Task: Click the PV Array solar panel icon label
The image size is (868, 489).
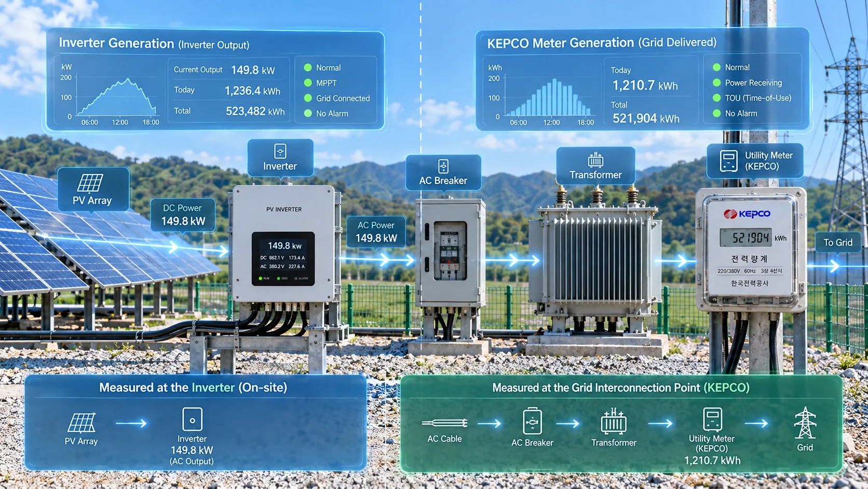Action: (92, 189)
